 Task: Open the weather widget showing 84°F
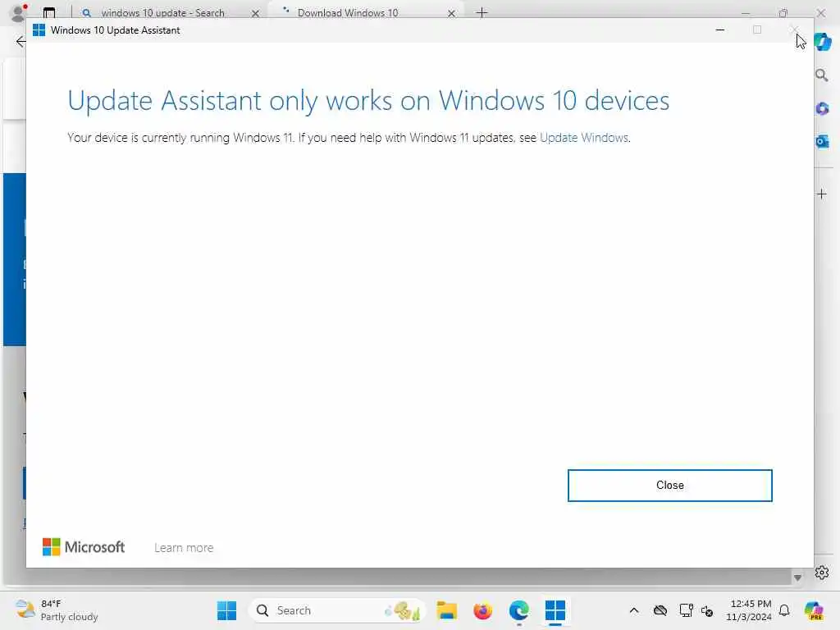(57, 610)
